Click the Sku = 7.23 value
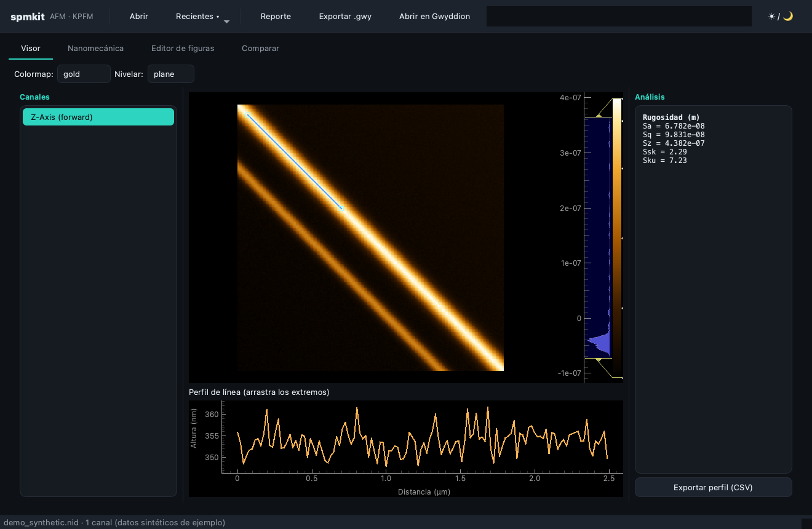812x529 pixels. [665, 161]
